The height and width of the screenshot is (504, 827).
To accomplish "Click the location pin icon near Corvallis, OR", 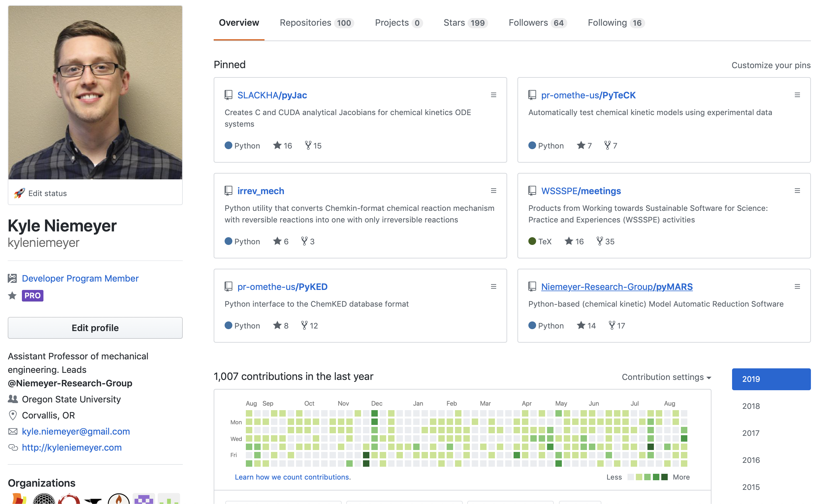I will [x=13, y=415].
